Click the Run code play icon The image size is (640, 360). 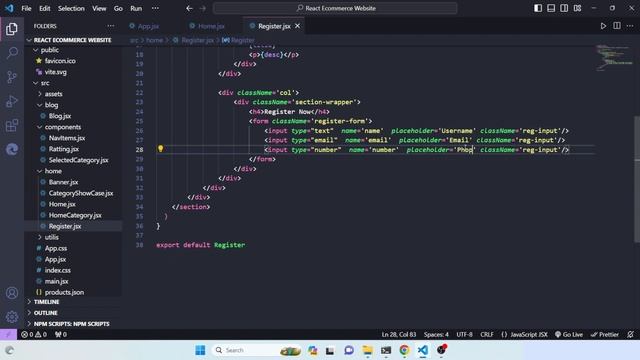click(x=603, y=26)
